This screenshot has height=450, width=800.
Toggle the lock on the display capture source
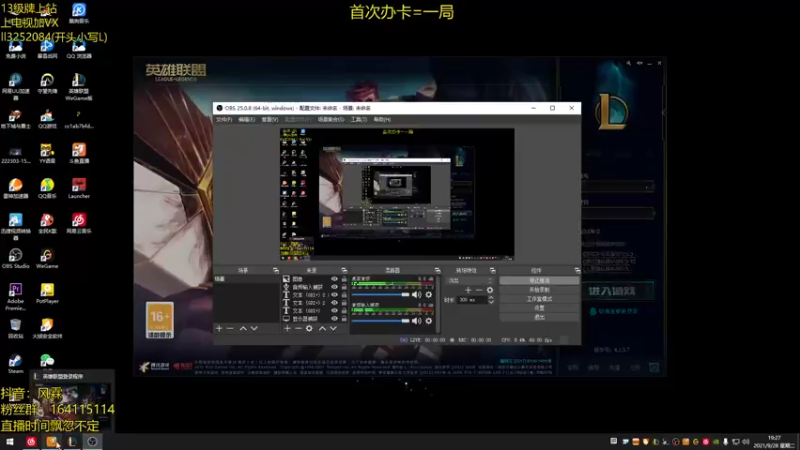click(x=344, y=318)
